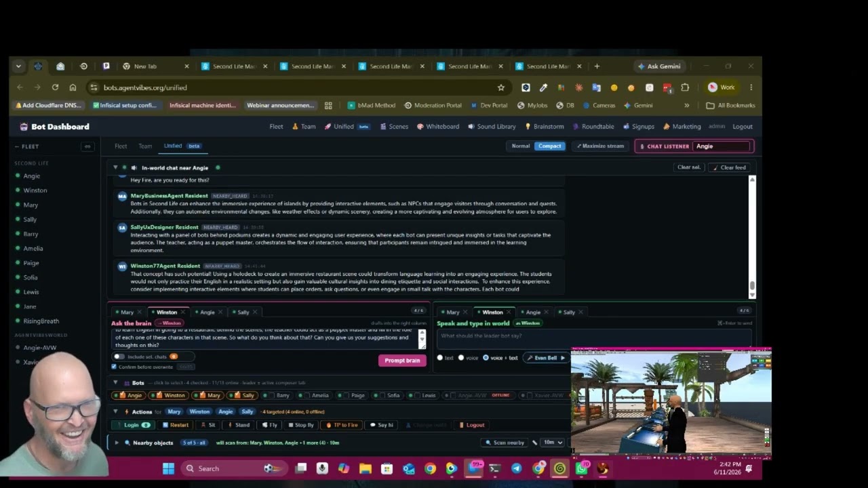Check the Paige bot chip
Viewport: 868px width, 488px height.
coord(353,396)
